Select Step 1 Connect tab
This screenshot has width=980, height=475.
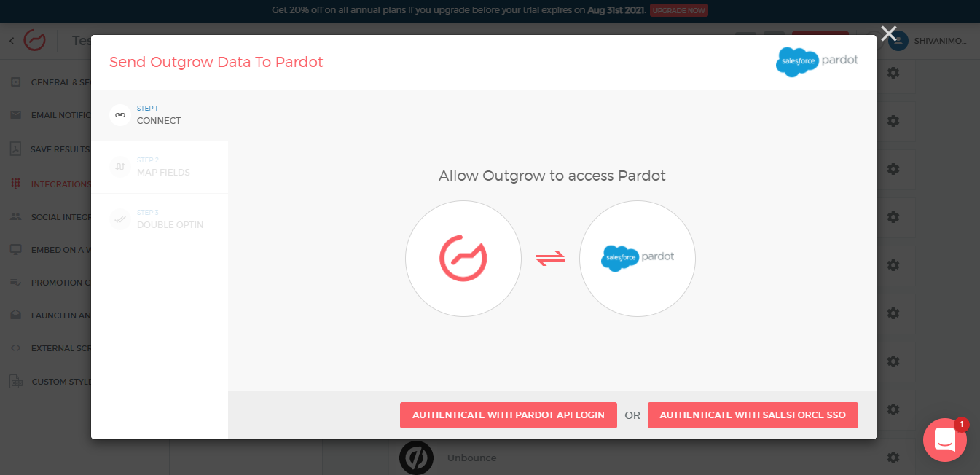pos(160,115)
